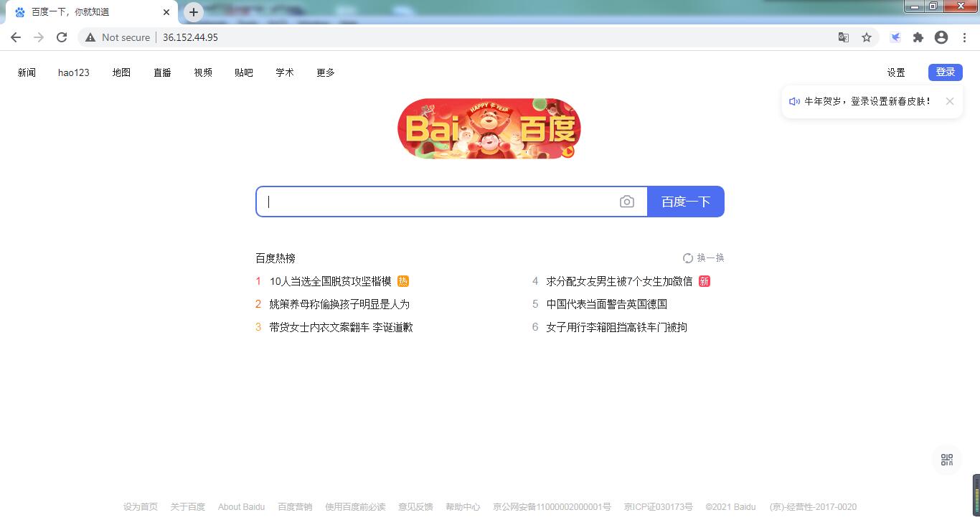The height and width of the screenshot is (520, 980).
Task: Open hot item 求分配女友男生被7个女生加微信
Action: (619, 281)
